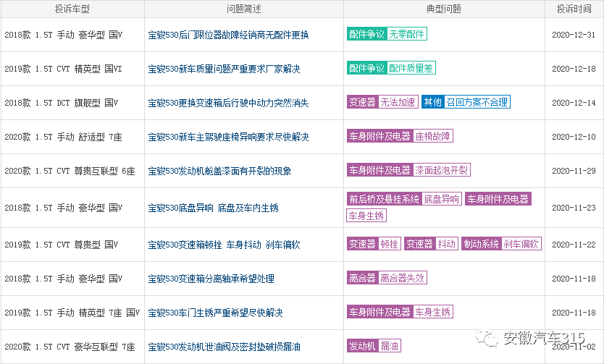Image resolution: width=604 pixels, height=364 pixels.
Task: Open complaint 宝骏530发动机舱盖漆面有开裂的现象
Action: [219, 171]
